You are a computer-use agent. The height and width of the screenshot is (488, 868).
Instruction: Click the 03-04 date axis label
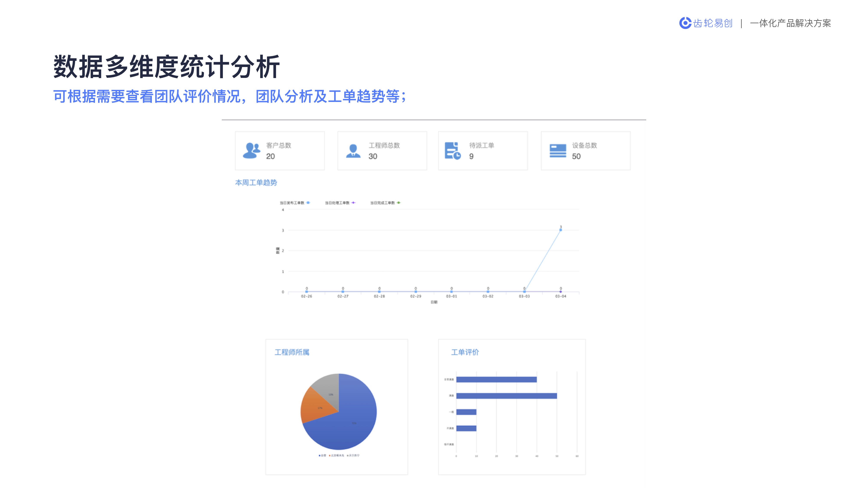coord(561,296)
